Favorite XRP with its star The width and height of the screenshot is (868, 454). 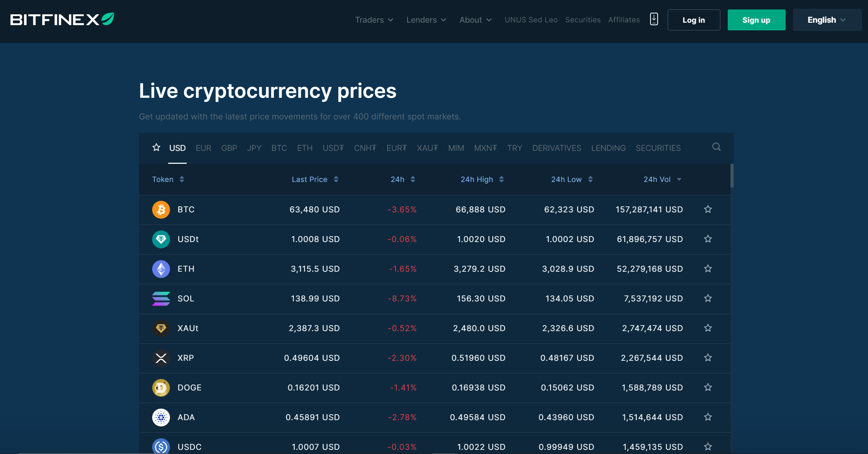point(708,358)
